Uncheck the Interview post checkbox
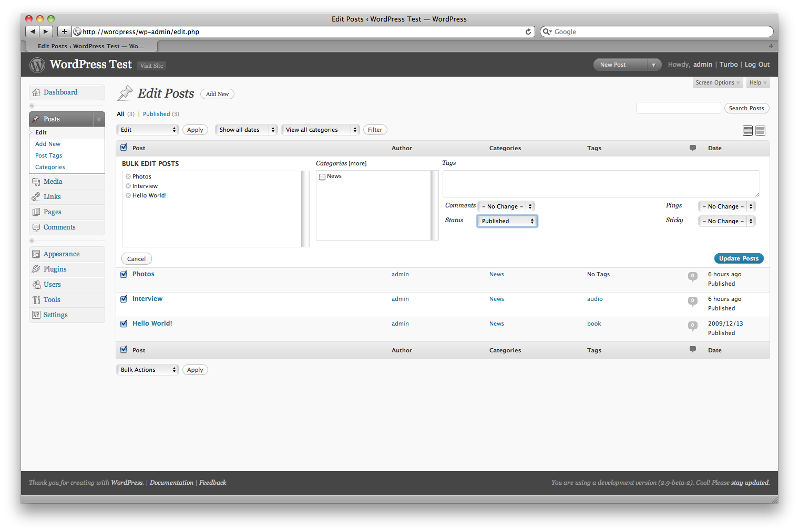This screenshot has width=799, height=532. click(124, 299)
